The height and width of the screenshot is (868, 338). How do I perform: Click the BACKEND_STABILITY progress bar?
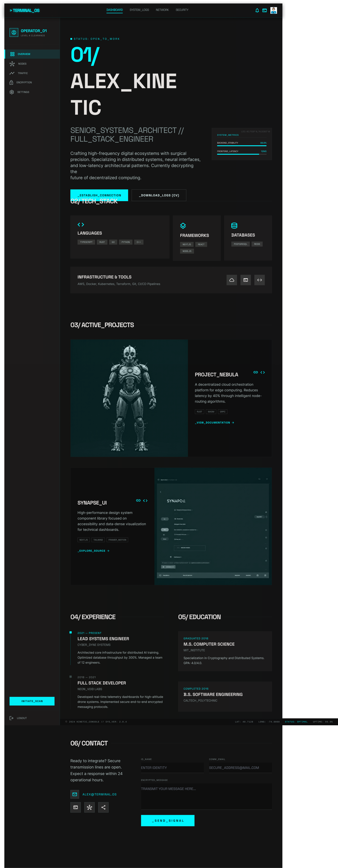click(x=242, y=146)
